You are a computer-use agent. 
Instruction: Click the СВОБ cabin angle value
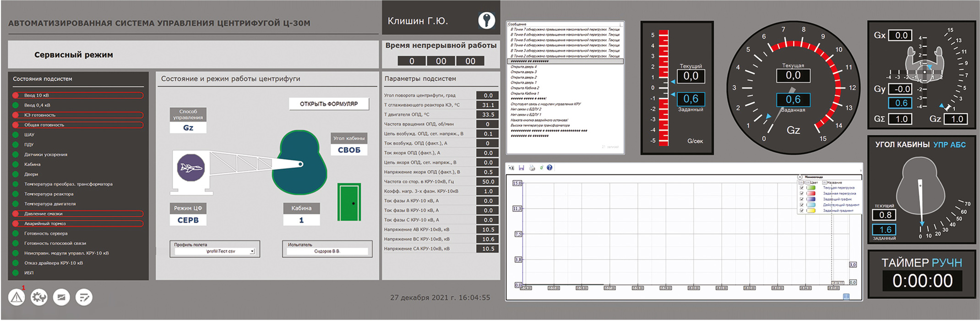coord(349,150)
